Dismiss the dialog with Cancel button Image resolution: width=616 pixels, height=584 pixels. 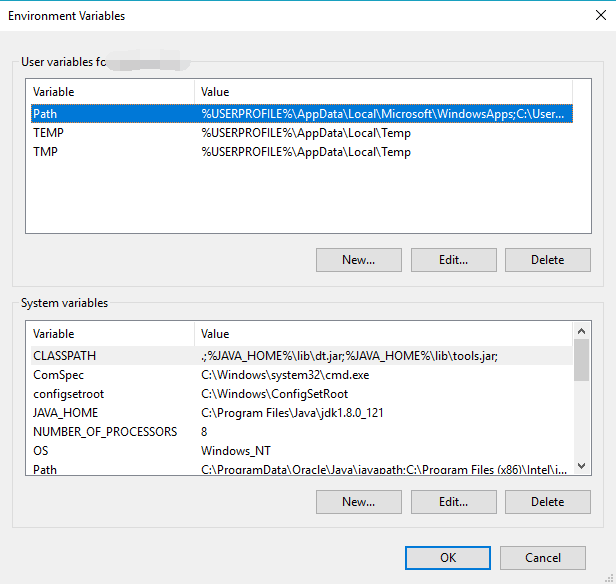click(x=543, y=558)
